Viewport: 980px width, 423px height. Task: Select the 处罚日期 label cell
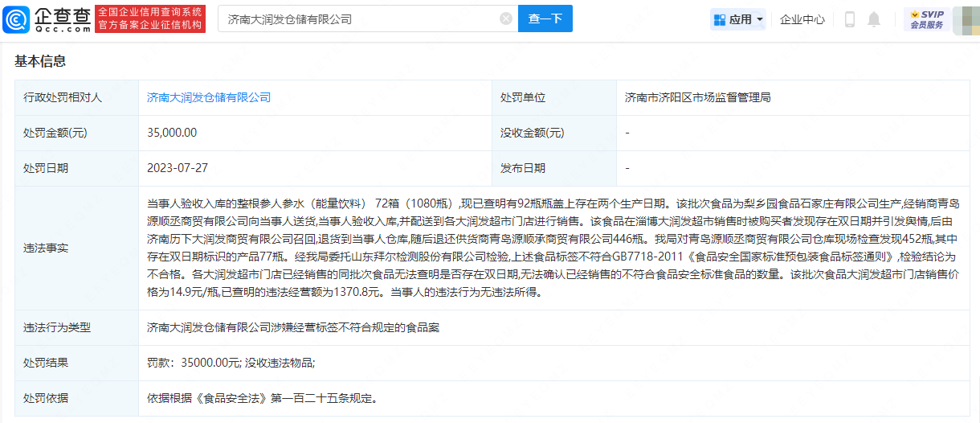(x=76, y=168)
